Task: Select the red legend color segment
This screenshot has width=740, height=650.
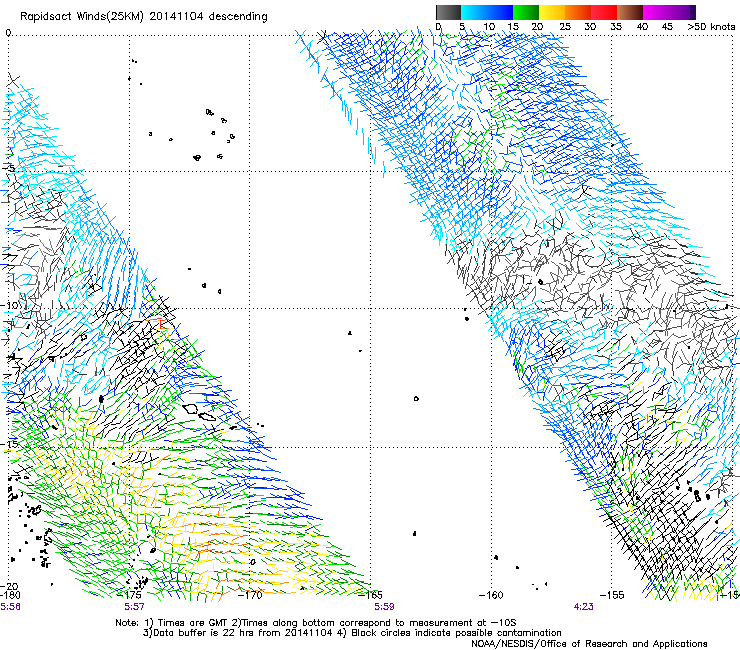Action: click(604, 12)
